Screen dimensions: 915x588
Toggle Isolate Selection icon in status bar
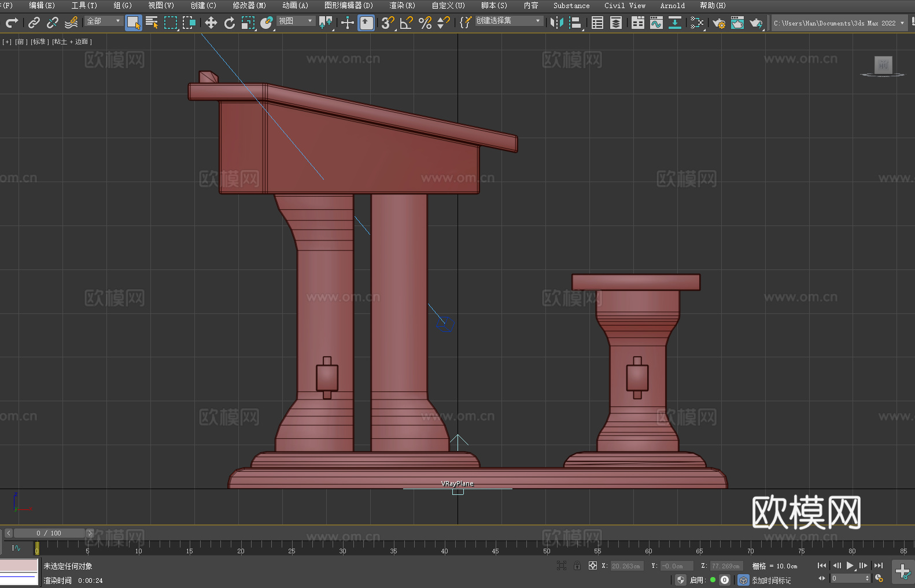pos(561,565)
